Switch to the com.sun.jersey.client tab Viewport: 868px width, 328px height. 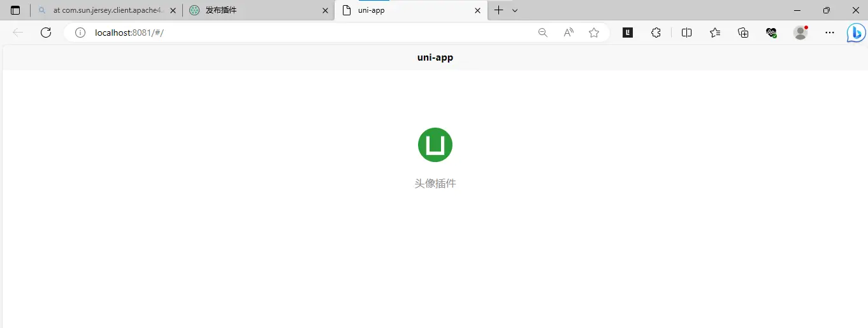(x=106, y=10)
